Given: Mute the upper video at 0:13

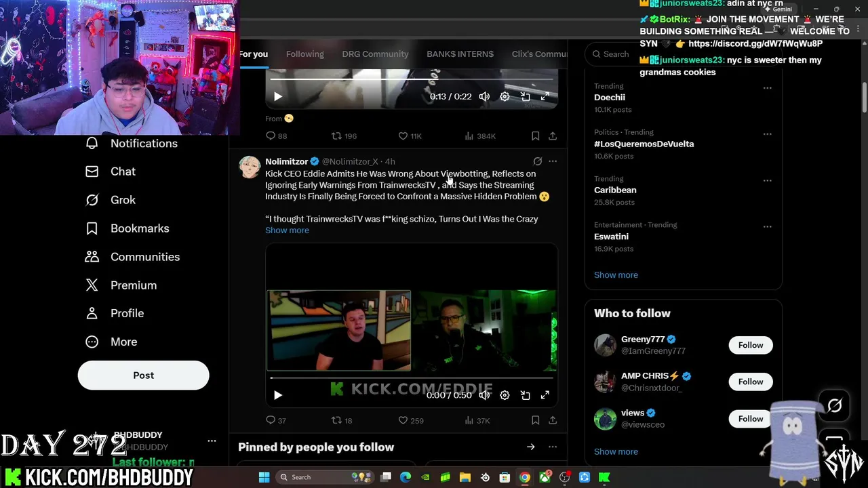Looking at the screenshot, I should point(484,96).
